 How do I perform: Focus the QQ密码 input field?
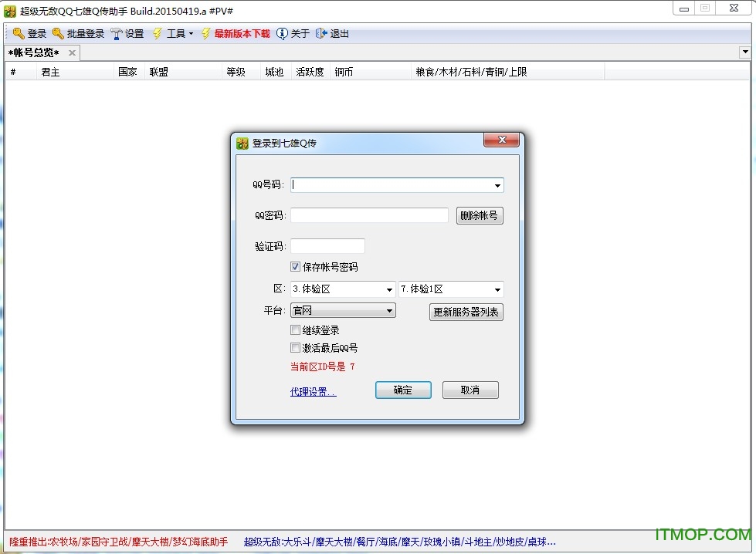click(x=369, y=215)
